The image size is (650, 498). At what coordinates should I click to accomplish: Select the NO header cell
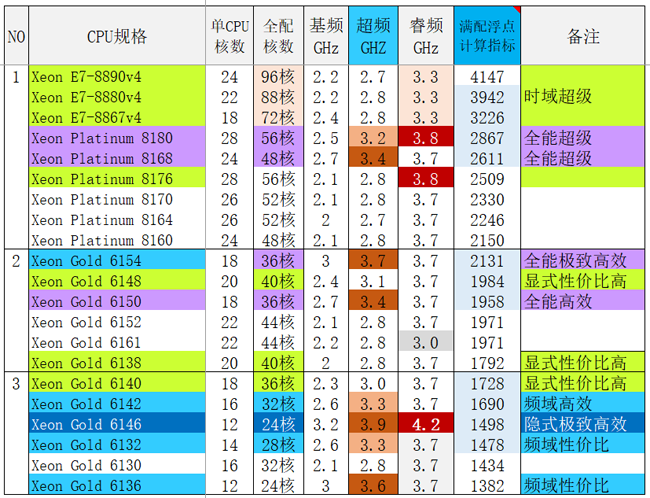click(x=16, y=36)
